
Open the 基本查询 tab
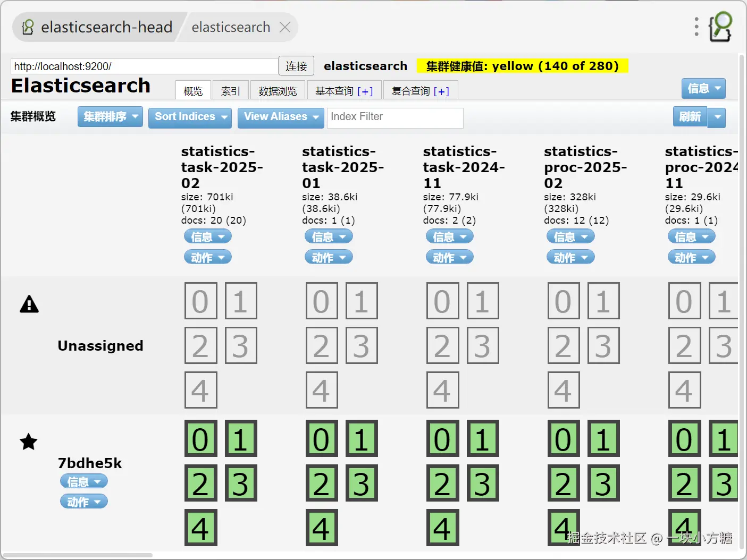click(334, 91)
